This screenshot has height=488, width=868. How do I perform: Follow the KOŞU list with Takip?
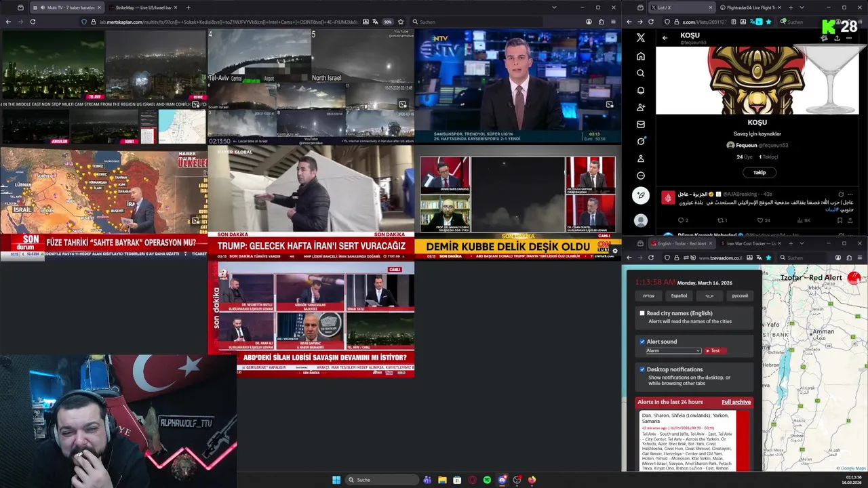click(x=759, y=172)
